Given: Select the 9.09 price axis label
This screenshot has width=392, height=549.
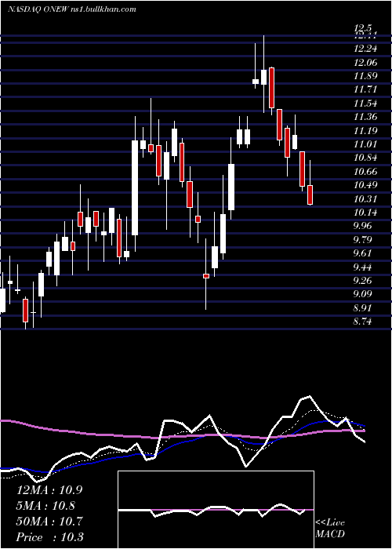Looking at the screenshot, I should 362,294.
